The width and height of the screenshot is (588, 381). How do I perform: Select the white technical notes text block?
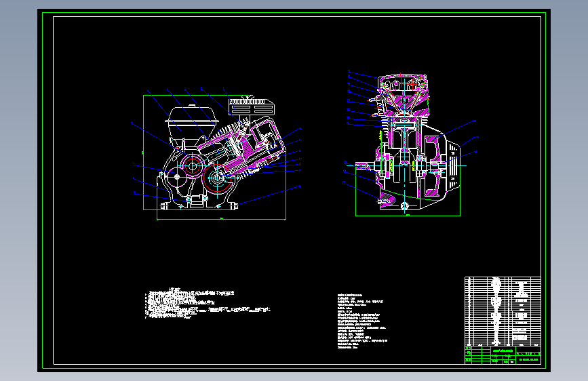click(208, 303)
